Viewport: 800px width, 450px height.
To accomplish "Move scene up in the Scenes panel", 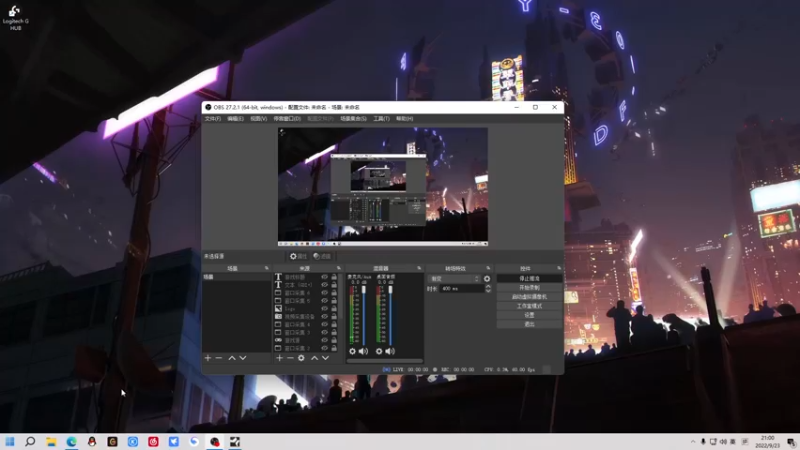I will (232, 358).
